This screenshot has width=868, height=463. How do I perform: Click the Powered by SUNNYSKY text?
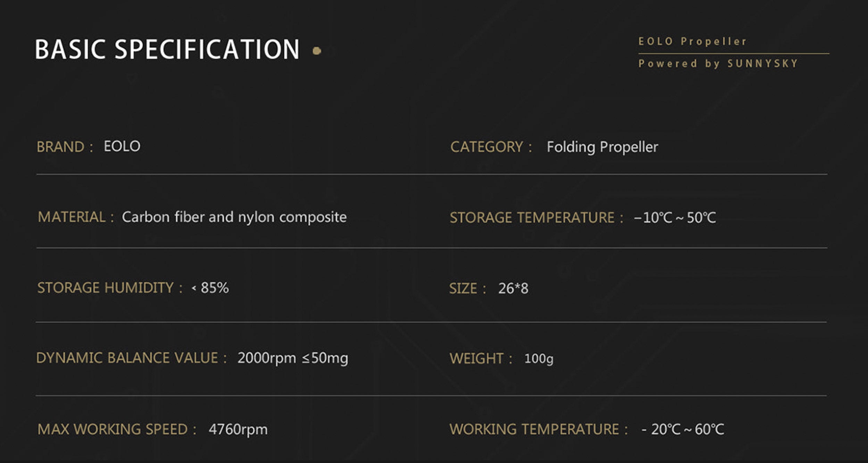(x=718, y=64)
